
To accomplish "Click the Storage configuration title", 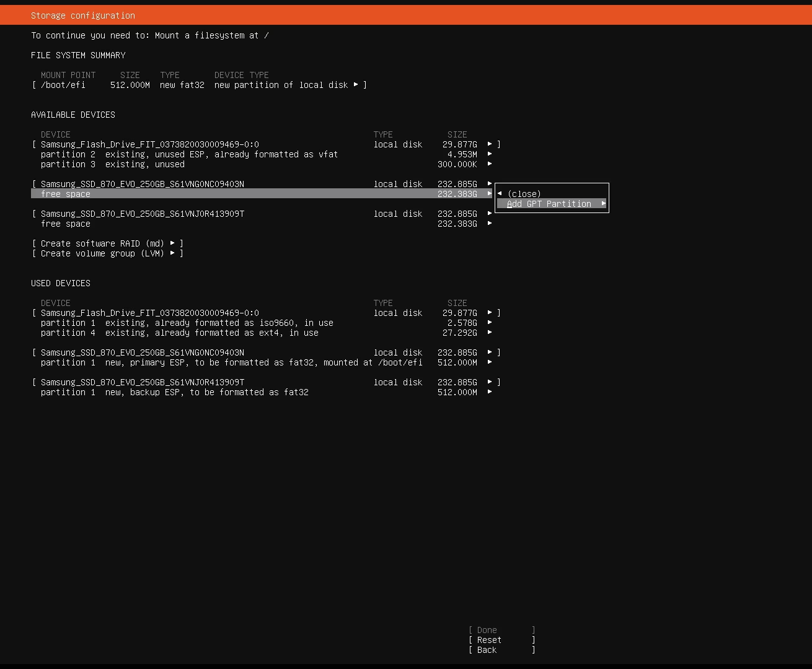I will click(x=83, y=15).
